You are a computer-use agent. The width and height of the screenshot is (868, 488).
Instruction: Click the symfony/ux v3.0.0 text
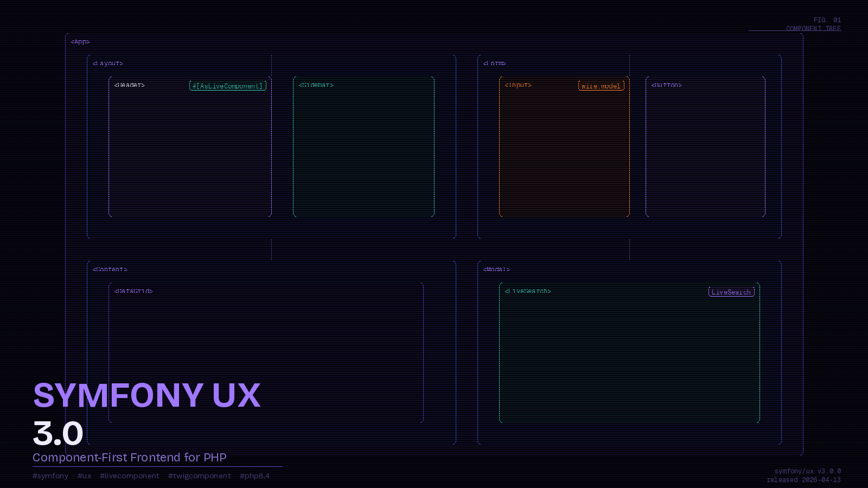(808, 471)
